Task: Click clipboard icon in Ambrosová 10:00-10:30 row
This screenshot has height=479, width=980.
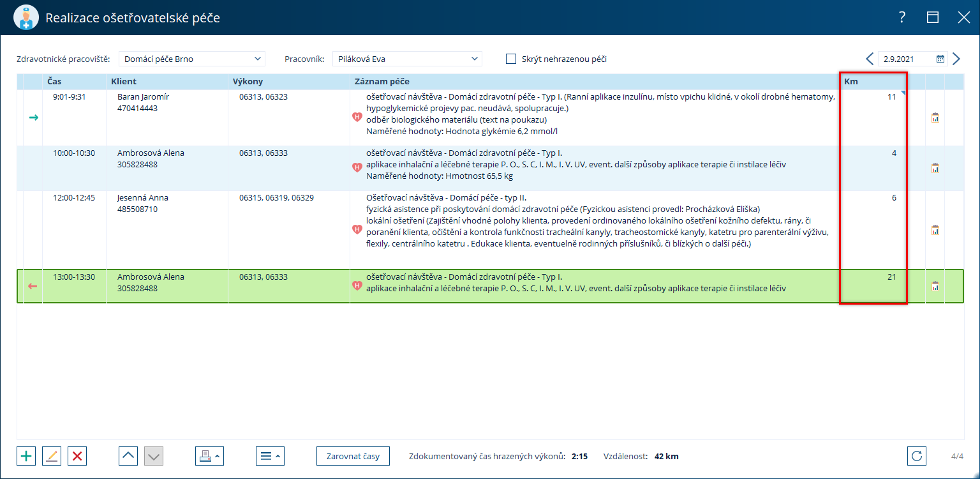Action: click(x=935, y=168)
